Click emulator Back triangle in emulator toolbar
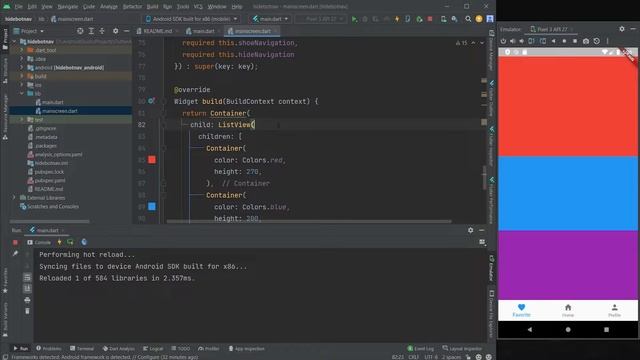640x360 pixels. (553, 41)
